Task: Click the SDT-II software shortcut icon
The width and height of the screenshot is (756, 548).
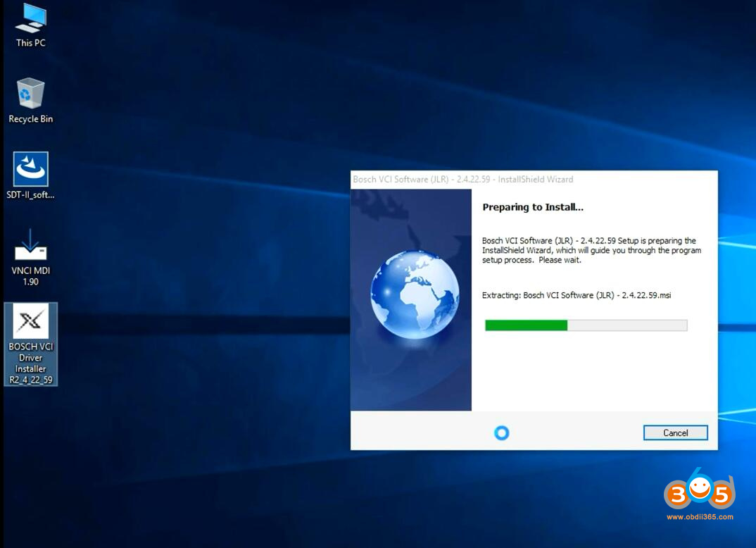Action: [x=30, y=170]
